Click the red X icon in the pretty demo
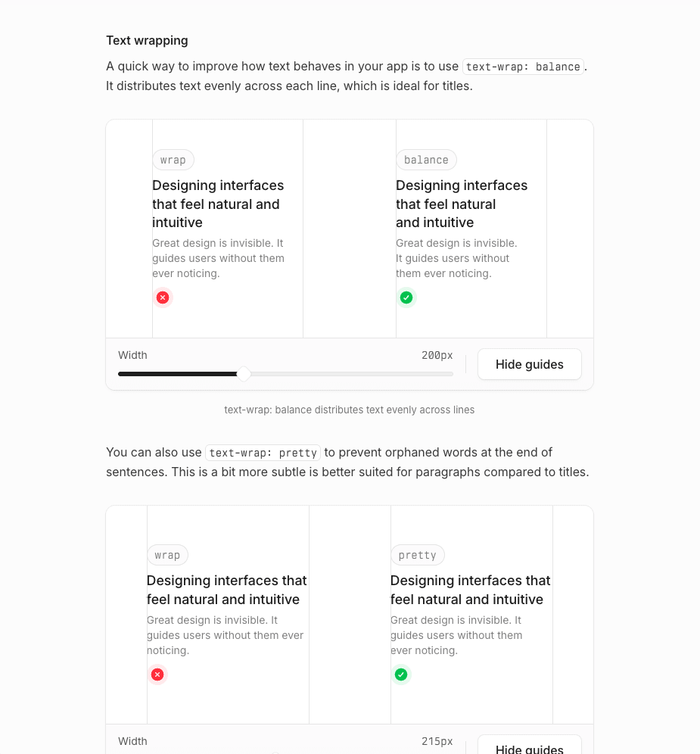Image resolution: width=700 pixels, height=754 pixels. pos(157,675)
